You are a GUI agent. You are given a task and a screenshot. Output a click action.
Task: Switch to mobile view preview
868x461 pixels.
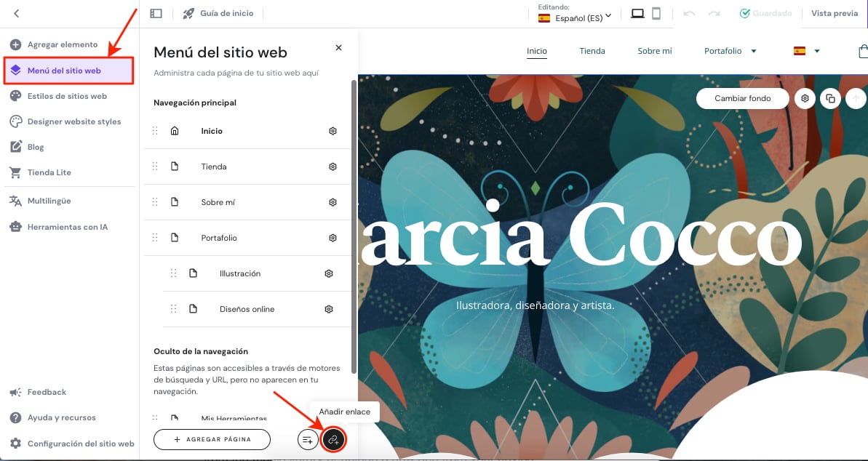pos(656,13)
